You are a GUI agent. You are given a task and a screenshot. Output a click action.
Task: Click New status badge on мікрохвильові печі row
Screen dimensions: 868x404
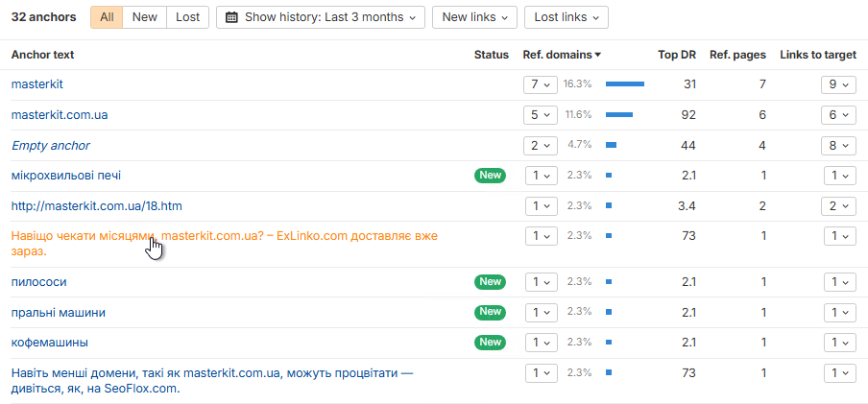[490, 176]
